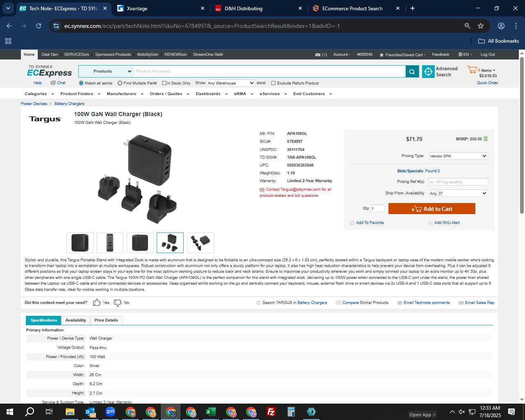Open File Explorer from the taskbar
Viewport: 525px width, 420px height.
point(70,412)
